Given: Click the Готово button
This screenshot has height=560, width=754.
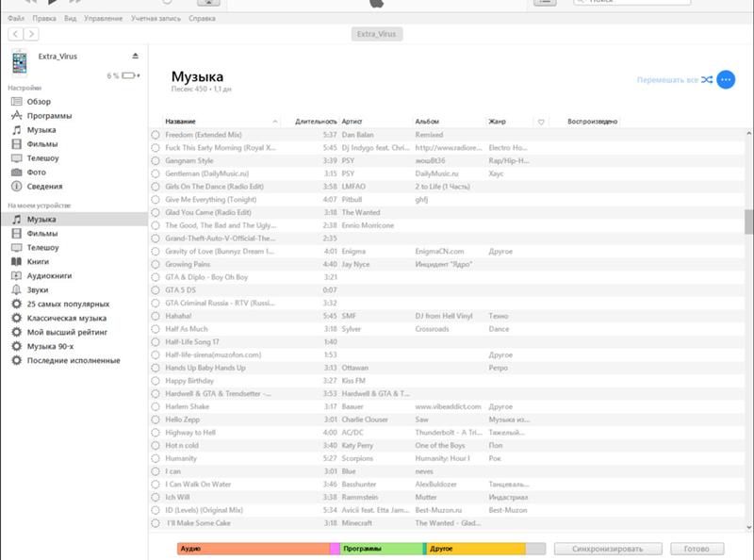Looking at the screenshot, I should pyautogui.click(x=697, y=549).
